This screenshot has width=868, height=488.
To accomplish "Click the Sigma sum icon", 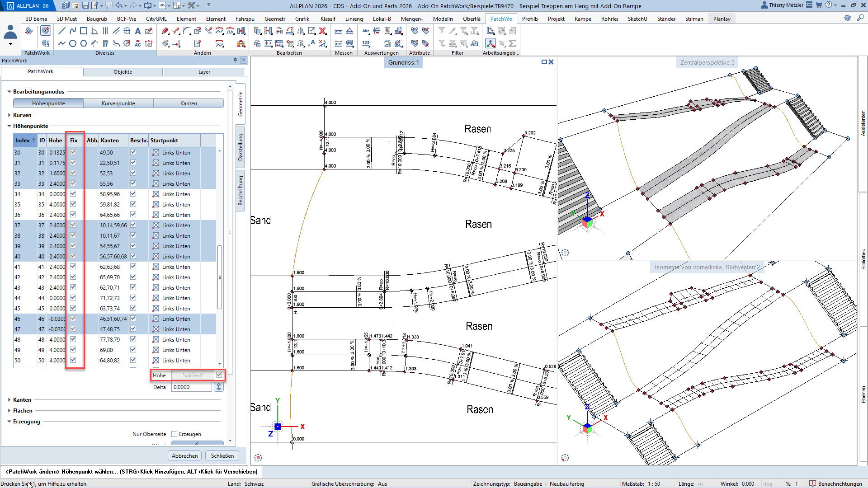I will tap(512, 44).
